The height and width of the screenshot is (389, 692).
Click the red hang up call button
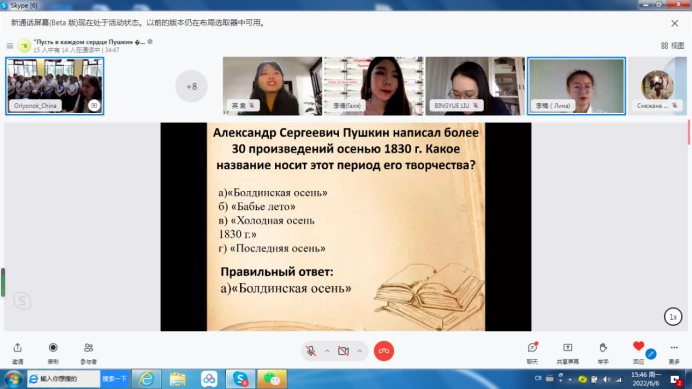384,351
